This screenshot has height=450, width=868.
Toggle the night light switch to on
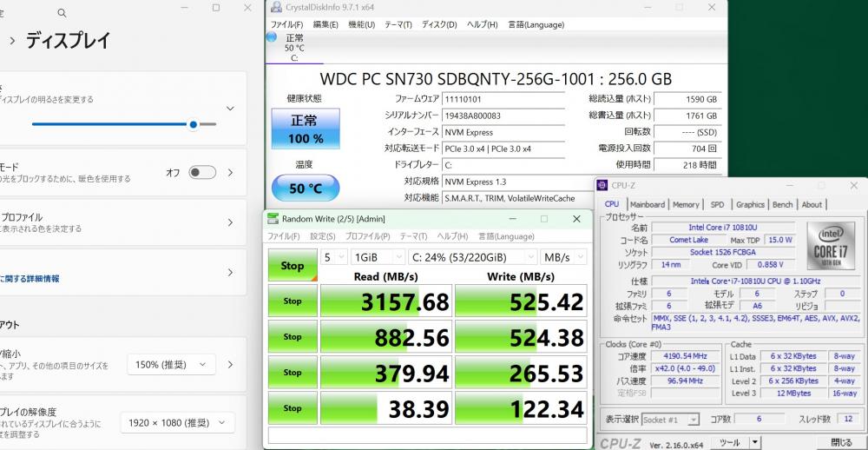point(202,172)
